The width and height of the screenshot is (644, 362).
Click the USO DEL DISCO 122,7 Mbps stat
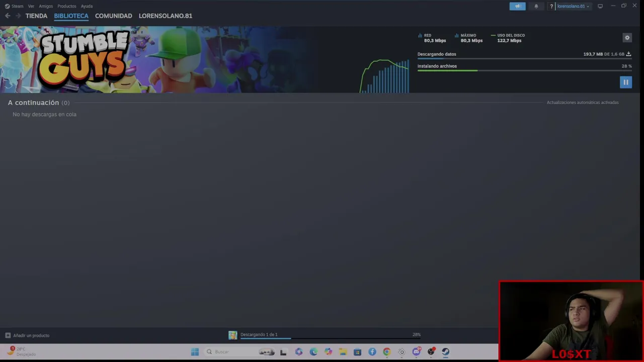(x=508, y=38)
